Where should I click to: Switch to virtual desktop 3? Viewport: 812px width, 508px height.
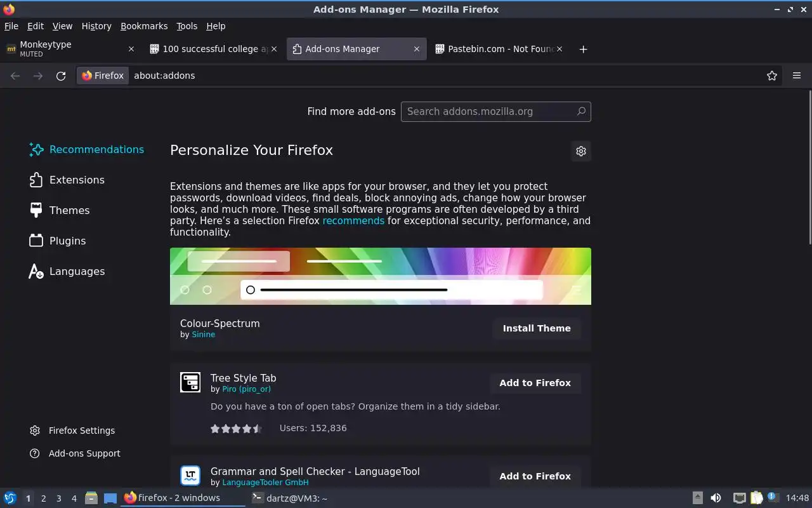pyautogui.click(x=58, y=498)
